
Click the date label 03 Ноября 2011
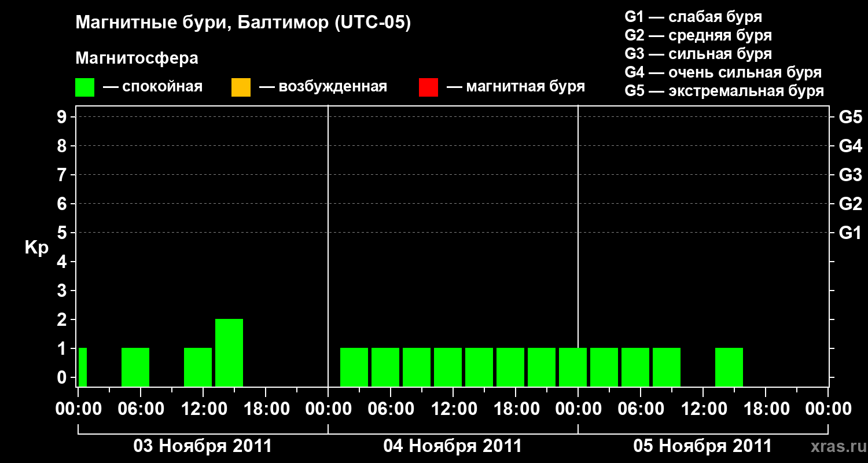point(203,446)
